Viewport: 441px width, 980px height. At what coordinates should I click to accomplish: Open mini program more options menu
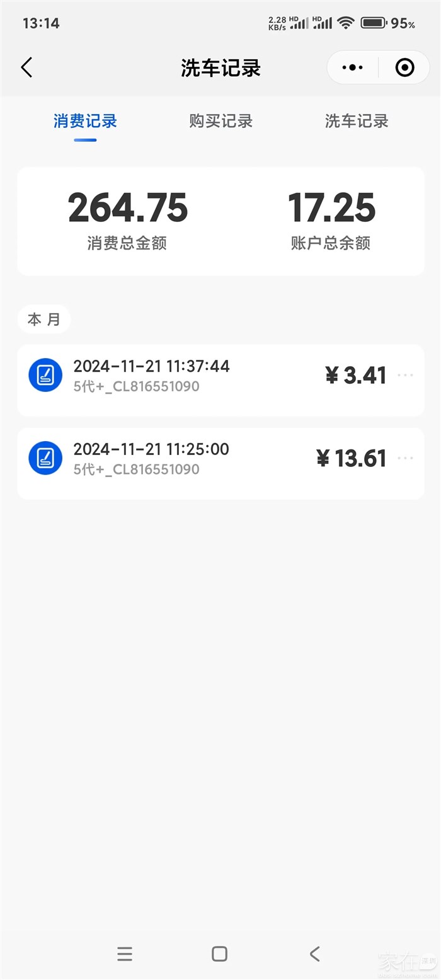tap(352, 67)
